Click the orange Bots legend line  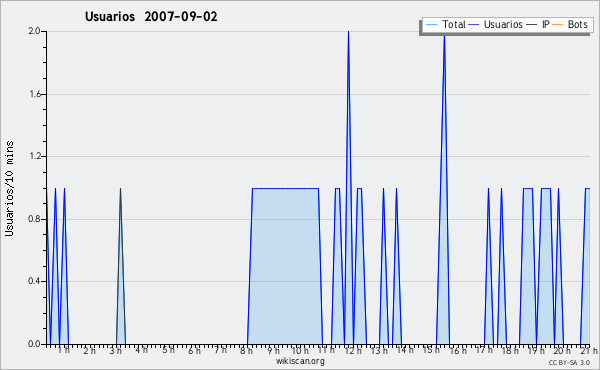point(558,25)
